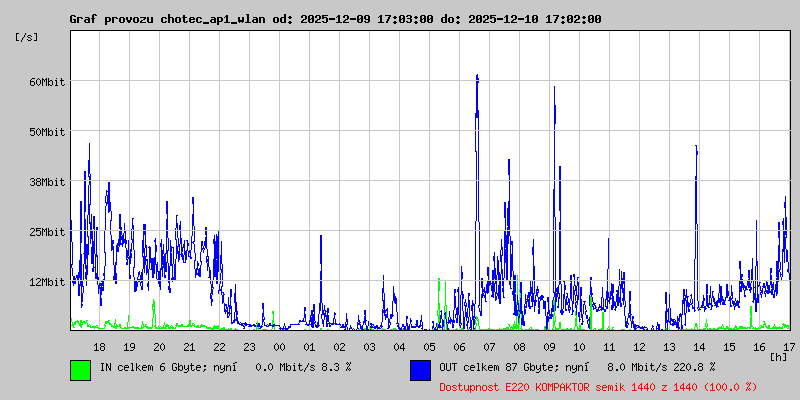The height and width of the screenshot is (400, 800).
Task: Click the [h] hour unit label
Action: tap(779, 357)
